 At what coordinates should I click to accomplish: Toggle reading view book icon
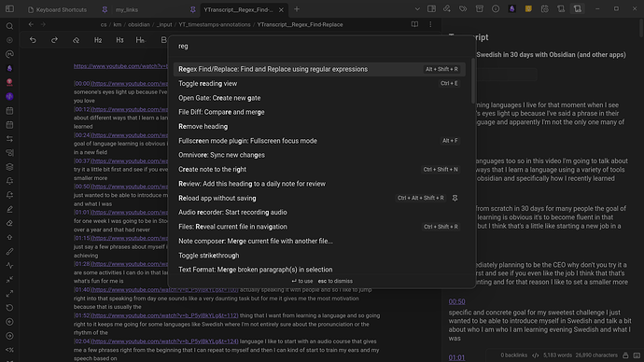pos(414,24)
